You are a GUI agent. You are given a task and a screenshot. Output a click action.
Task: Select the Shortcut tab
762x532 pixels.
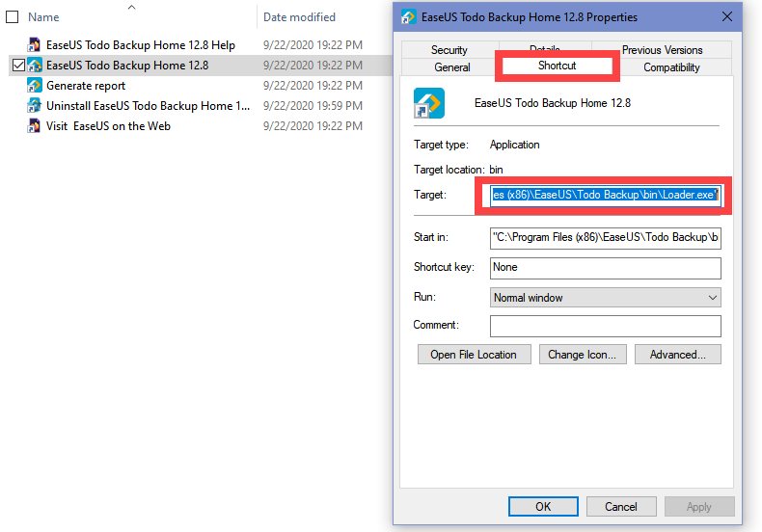557,66
